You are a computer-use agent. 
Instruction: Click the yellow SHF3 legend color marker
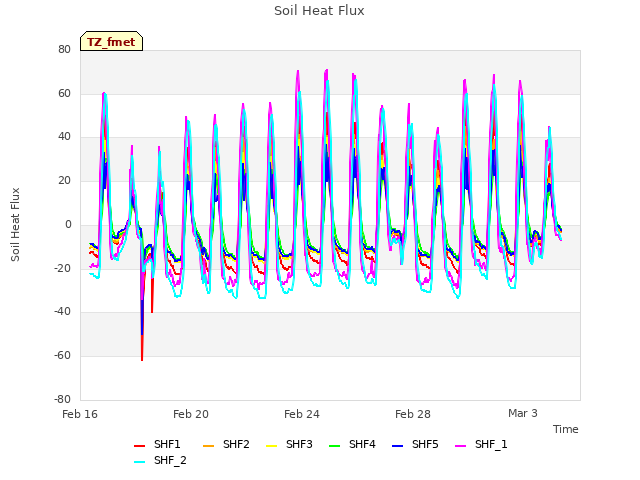tap(271, 446)
